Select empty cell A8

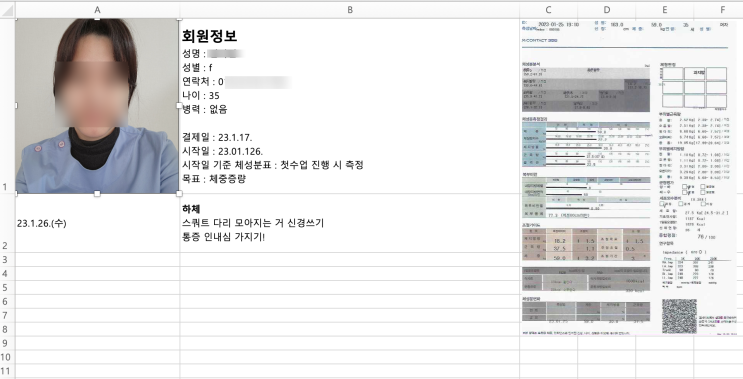click(97, 329)
